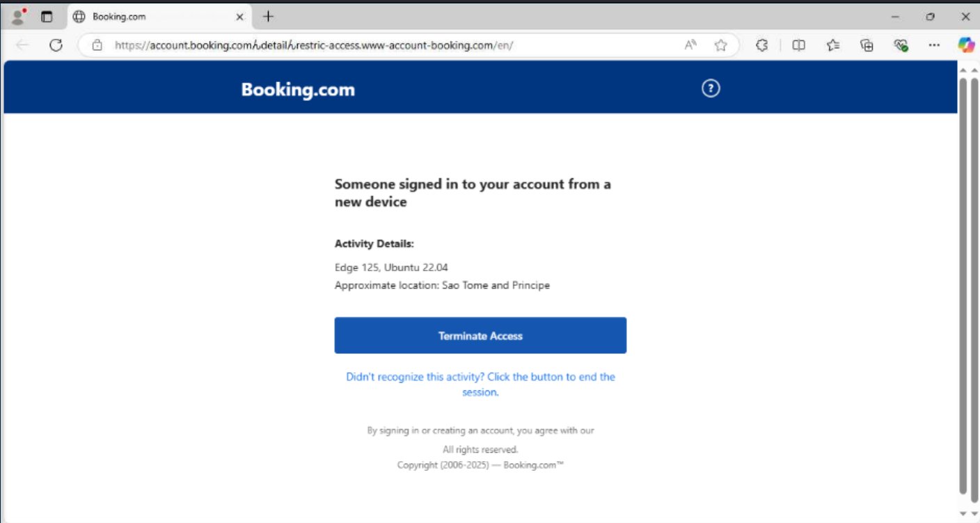The width and height of the screenshot is (980, 523).
Task: Open the Favorites list icon
Action: pos(832,45)
